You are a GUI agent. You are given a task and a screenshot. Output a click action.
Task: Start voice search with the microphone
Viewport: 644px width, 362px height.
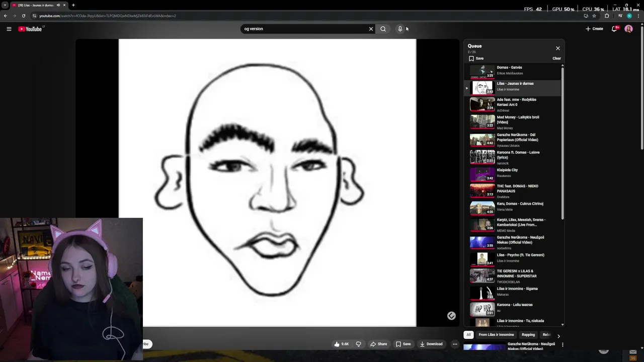coord(400,29)
